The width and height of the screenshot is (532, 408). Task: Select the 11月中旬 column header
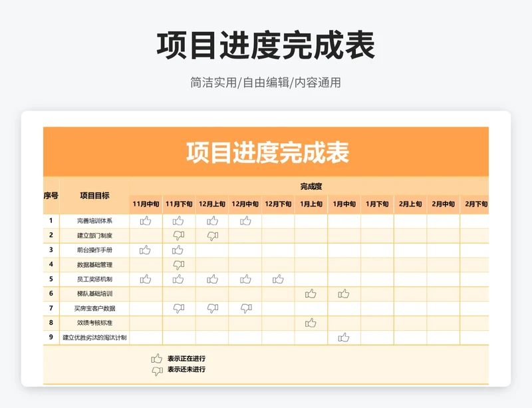pyautogui.click(x=146, y=204)
